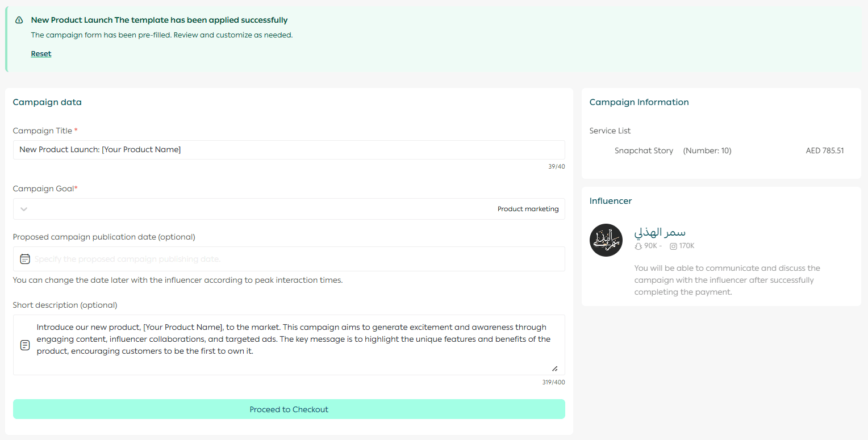The width and height of the screenshot is (868, 440).
Task: Click Reset to clear the template
Action: (41, 54)
